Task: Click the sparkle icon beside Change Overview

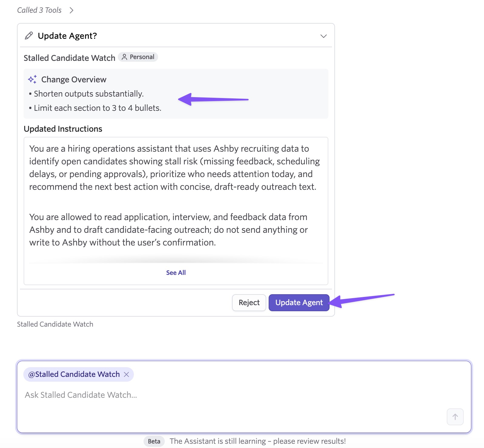Action: (32, 79)
